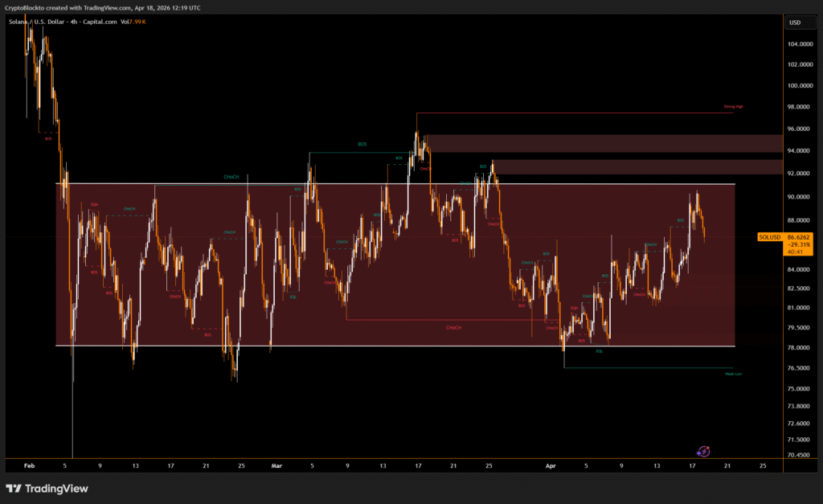Image resolution: width=823 pixels, height=504 pixels.
Task: Select the Strong High label
Action: pos(733,106)
